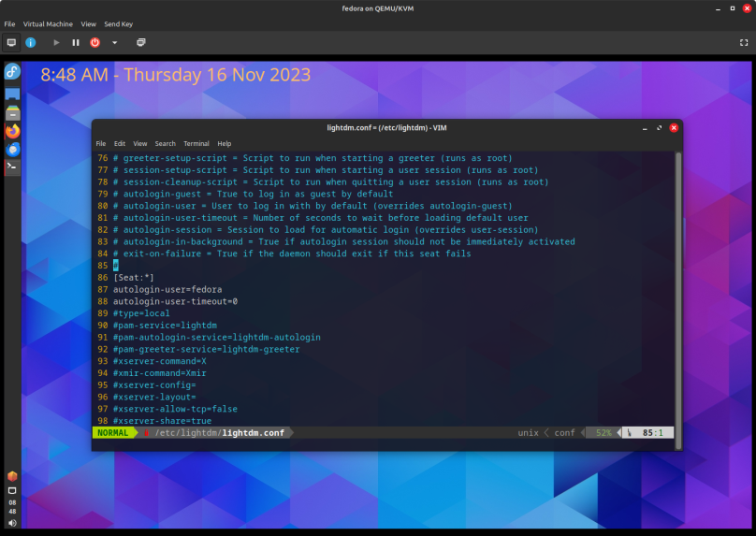Click the line 'autologin-user=fedora'

167,289
